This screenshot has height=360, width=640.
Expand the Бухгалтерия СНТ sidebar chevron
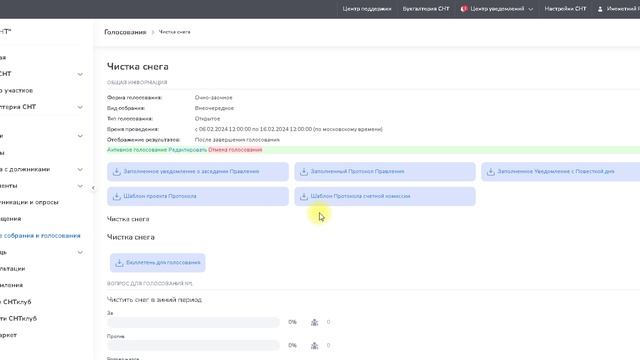[x=80, y=107]
